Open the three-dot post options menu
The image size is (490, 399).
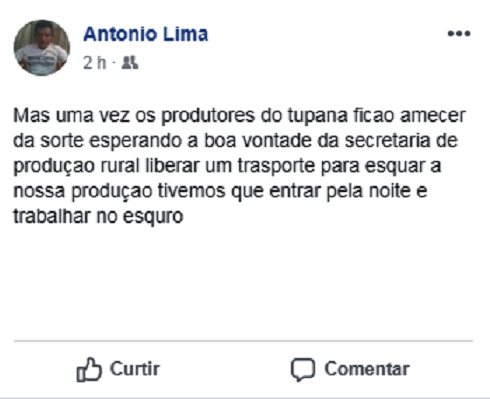click(459, 33)
